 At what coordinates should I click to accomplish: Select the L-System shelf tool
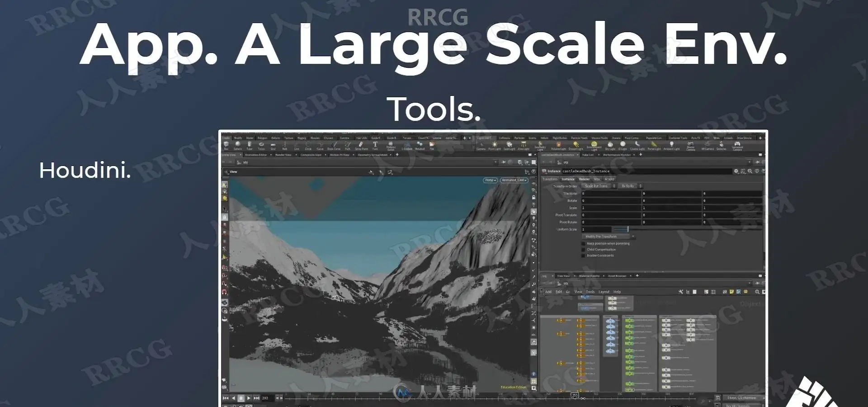pyautogui.click(x=407, y=146)
